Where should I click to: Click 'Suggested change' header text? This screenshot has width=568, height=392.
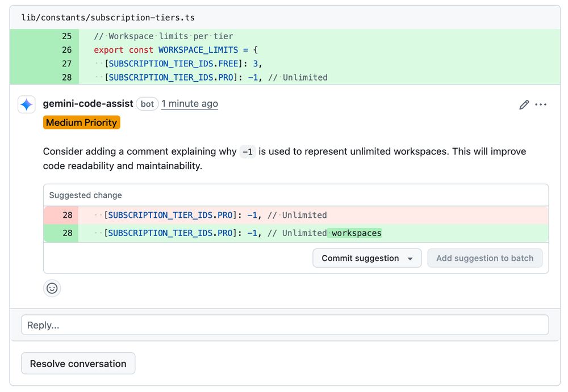pos(86,195)
